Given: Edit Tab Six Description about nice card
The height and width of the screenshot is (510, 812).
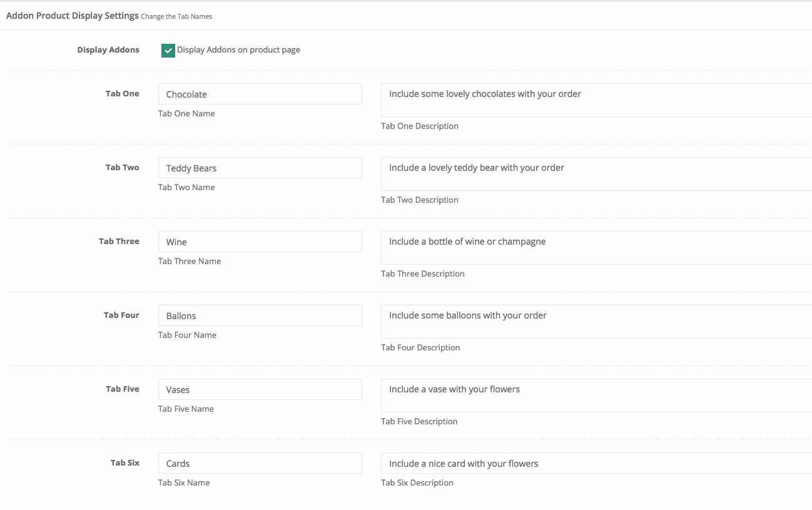Looking at the screenshot, I should (x=596, y=463).
